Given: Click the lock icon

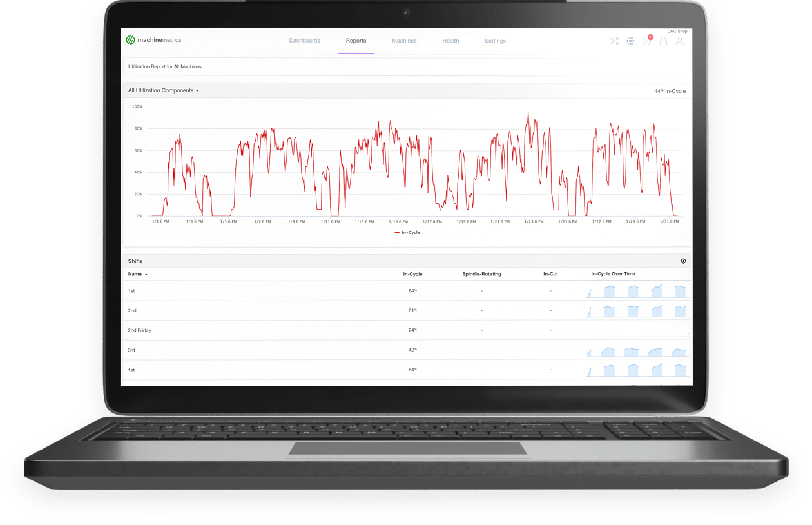Looking at the screenshot, I should coord(663,41).
